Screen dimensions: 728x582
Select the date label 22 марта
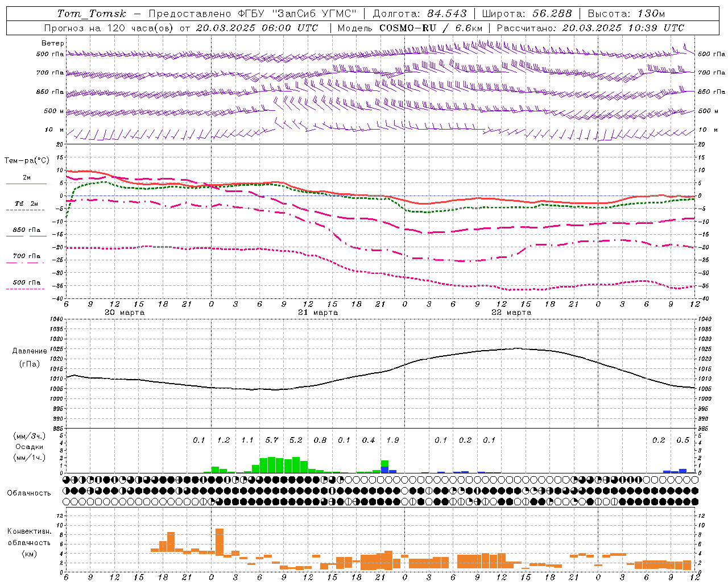(511, 313)
